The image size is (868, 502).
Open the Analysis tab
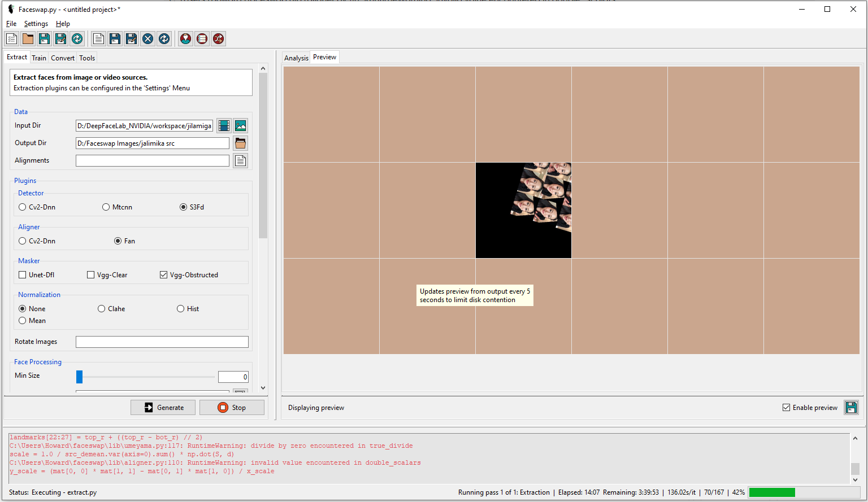296,58
